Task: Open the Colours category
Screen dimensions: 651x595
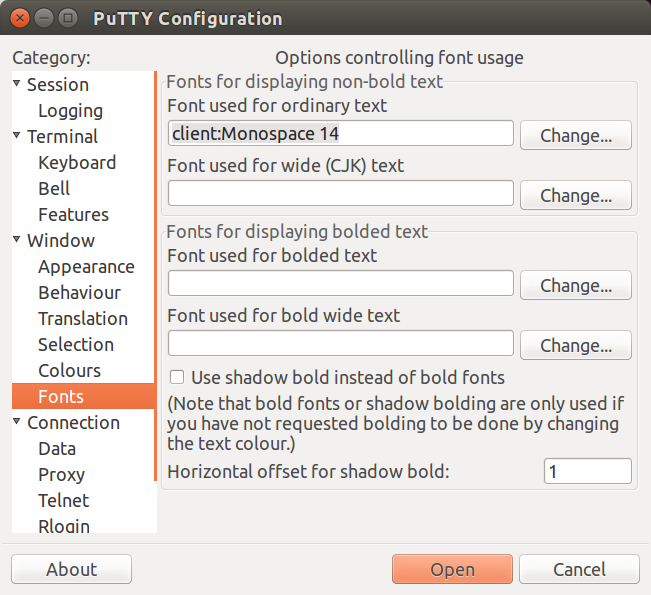Action: (69, 370)
